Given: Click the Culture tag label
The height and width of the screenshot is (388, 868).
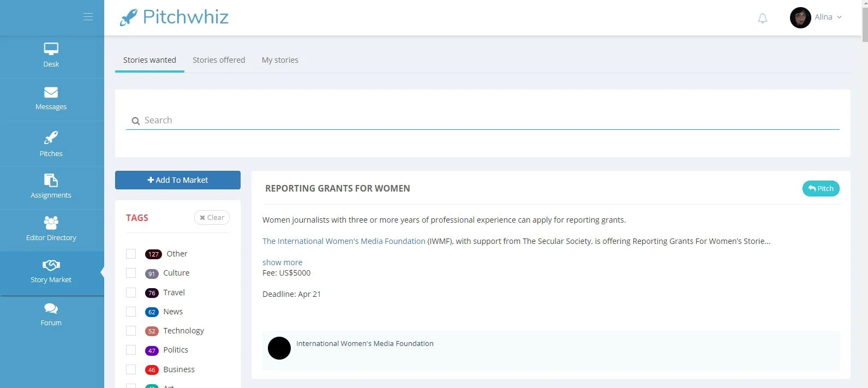Looking at the screenshot, I should pos(176,273).
